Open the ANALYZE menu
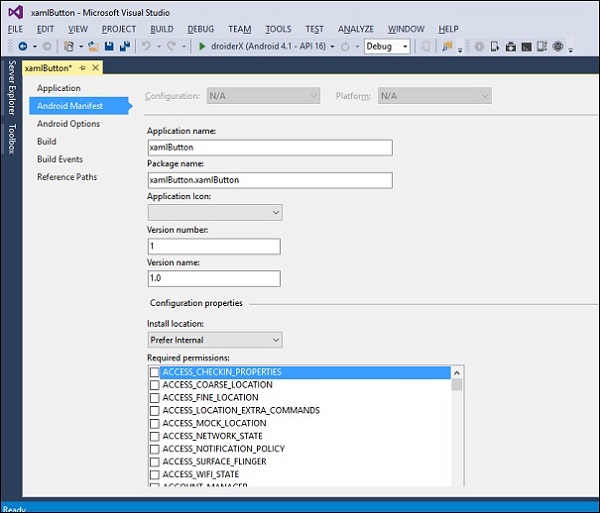This screenshot has height=513, width=600. (355, 29)
